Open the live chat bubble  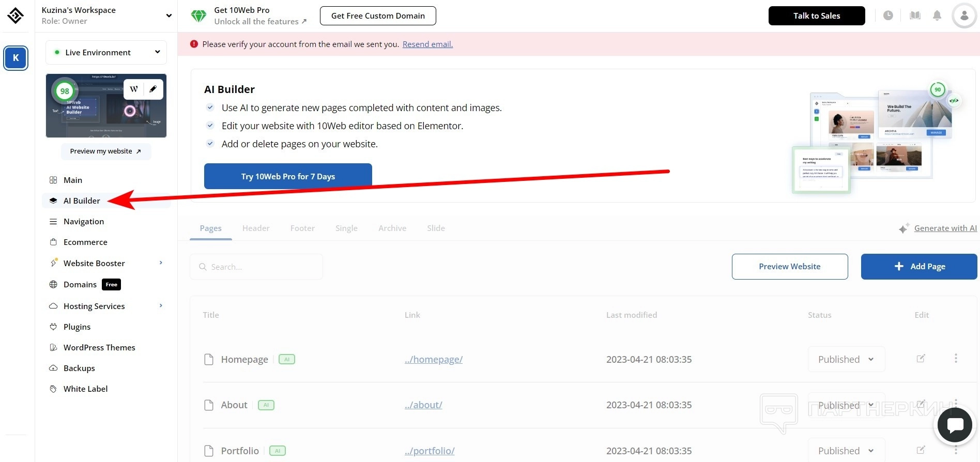tap(955, 425)
